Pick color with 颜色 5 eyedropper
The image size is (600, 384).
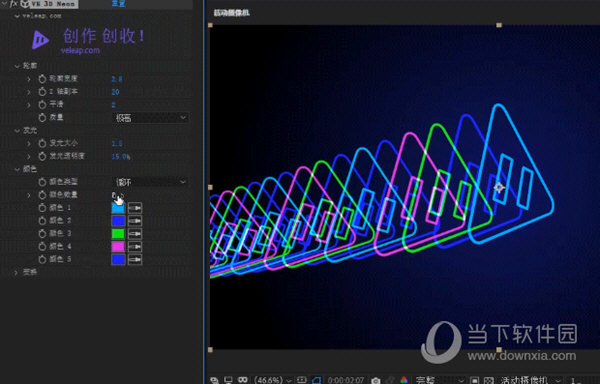pyautogui.click(x=135, y=260)
